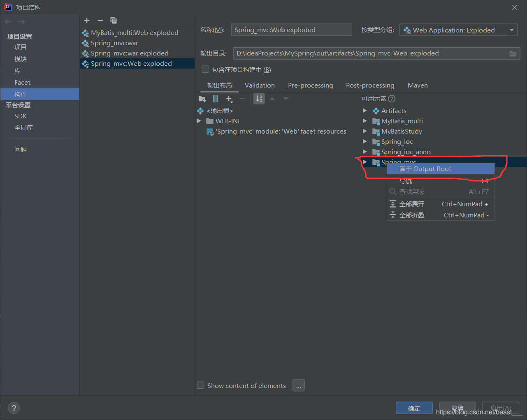Select Spring_mvc:war exploded artifact
This screenshot has width=527, height=420.
point(137,53)
